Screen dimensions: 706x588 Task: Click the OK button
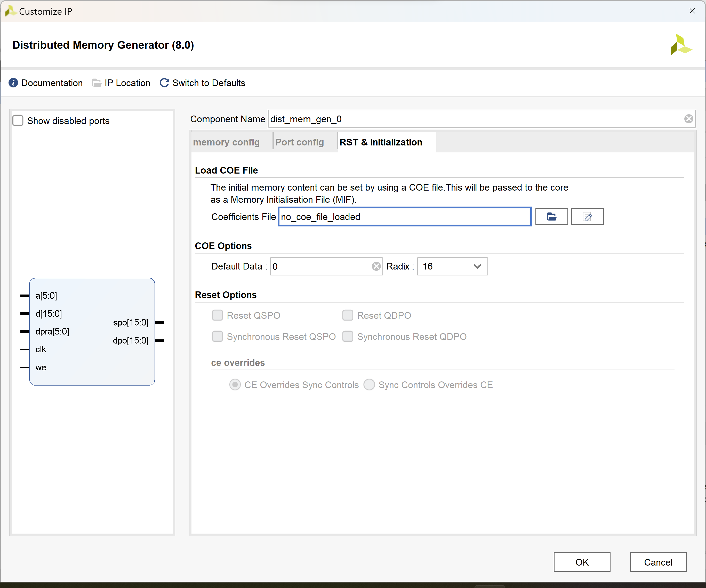tap(582, 562)
